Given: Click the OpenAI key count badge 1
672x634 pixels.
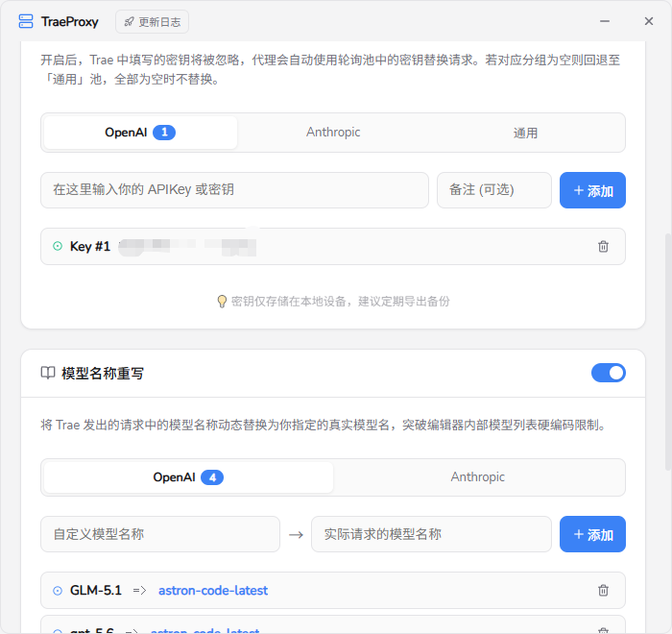Looking at the screenshot, I should (164, 133).
